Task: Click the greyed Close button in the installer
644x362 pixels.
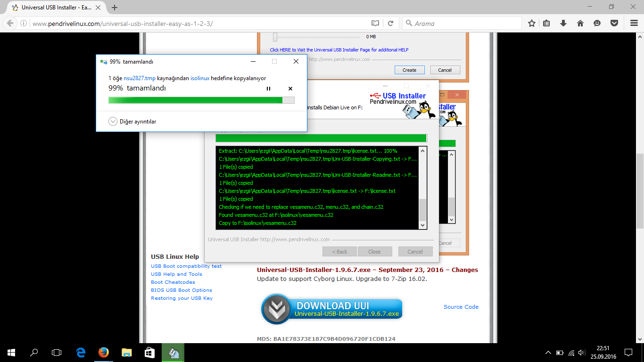Action: (x=375, y=252)
